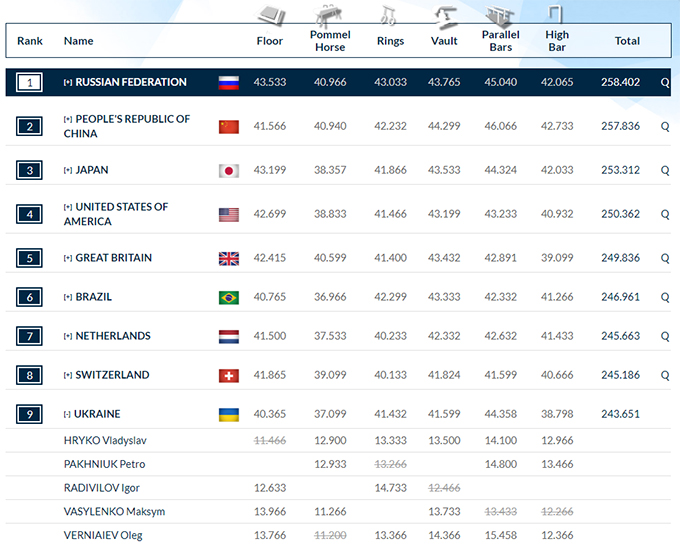This screenshot has height=548, width=680.
Task: Click rank box number 2 for China
Action: tap(30, 127)
